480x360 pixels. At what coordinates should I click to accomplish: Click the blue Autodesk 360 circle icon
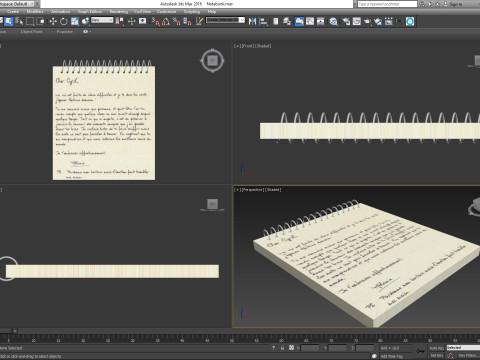(410, 22)
